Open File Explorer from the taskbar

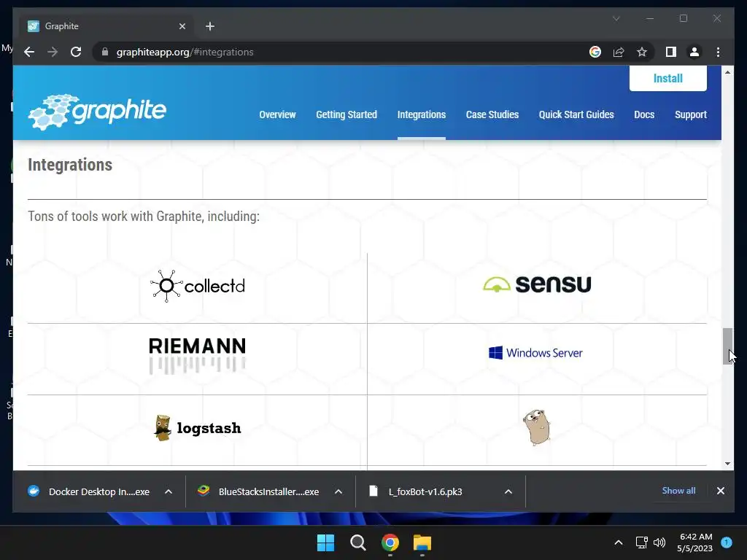(x=422, y=542)
